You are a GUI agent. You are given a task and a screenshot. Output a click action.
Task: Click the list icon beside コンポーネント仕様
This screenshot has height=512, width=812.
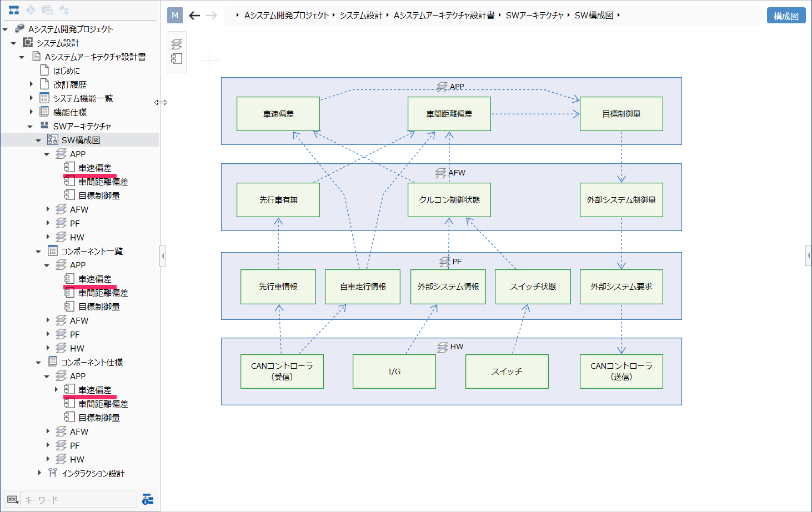pos(53,362)
